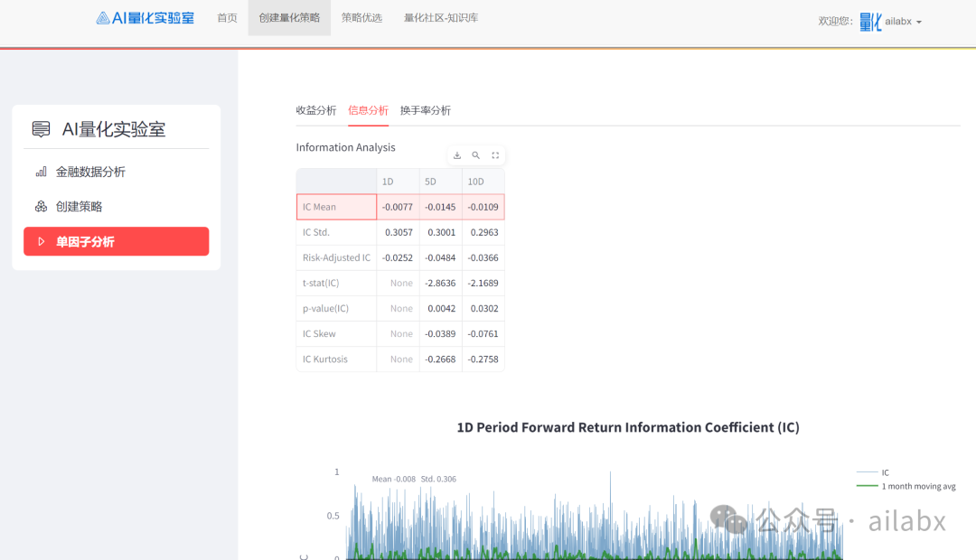Click the p-value cell 0.0042
The height and width of the screenshot is (560, 976).
click(441, 309)
